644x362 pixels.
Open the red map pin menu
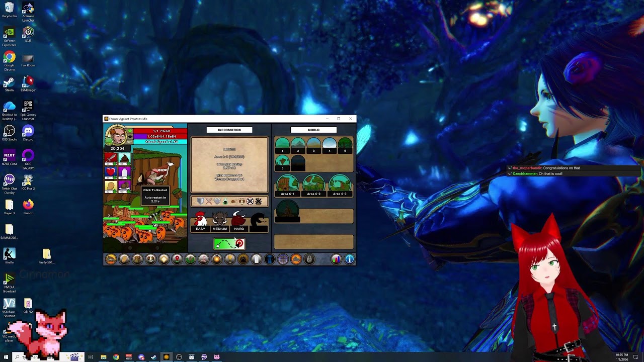click(177, 259)
